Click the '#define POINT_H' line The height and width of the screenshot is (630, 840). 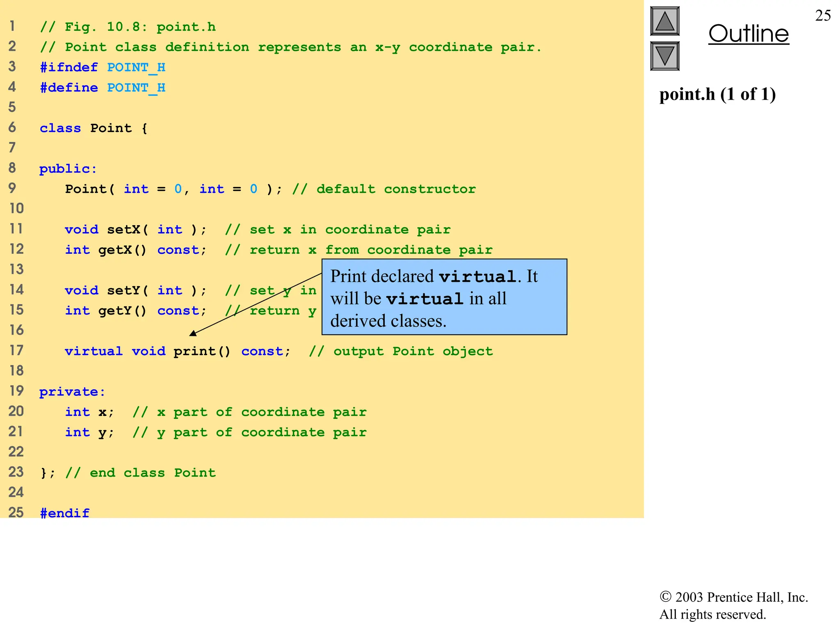(x=103, y=88)
